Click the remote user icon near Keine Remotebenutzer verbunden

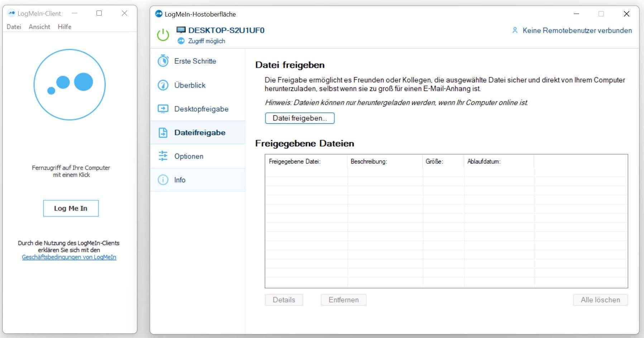(x=515, y=30)
